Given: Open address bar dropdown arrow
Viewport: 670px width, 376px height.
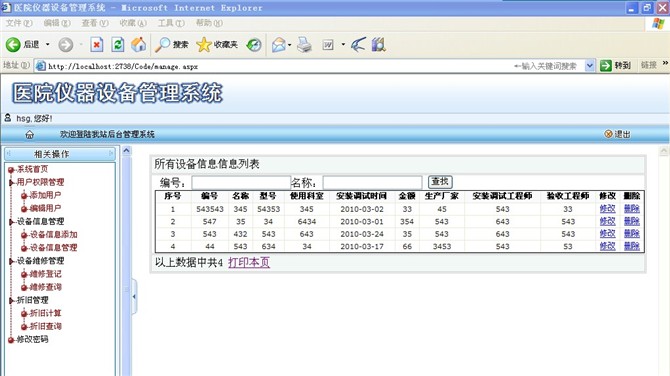Looking at the screenshot, I should pos(590,65).
